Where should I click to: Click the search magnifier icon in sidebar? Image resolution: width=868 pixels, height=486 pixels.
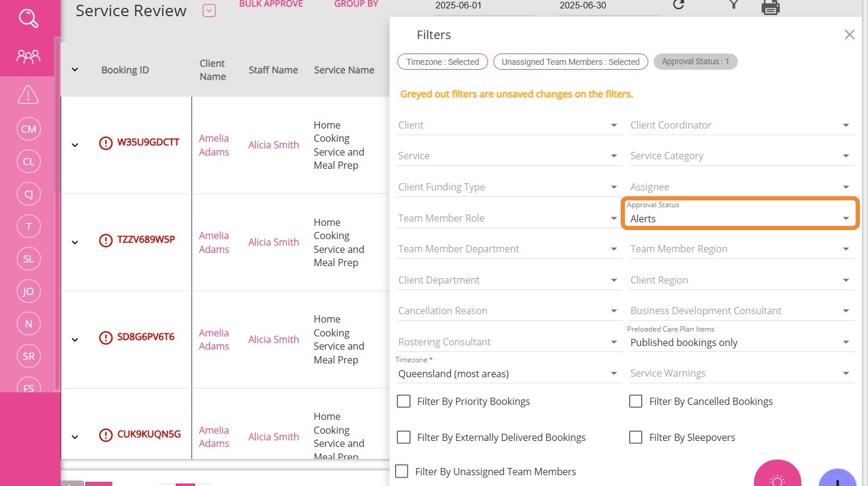[x=28, y=19]
